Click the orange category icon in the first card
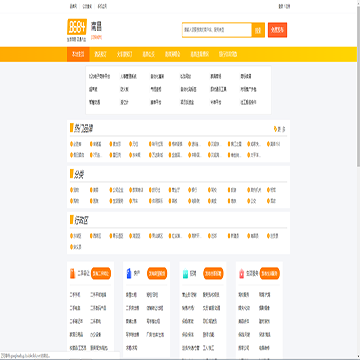The width and height of the screenshot is (360, 360). coord(73,273)
